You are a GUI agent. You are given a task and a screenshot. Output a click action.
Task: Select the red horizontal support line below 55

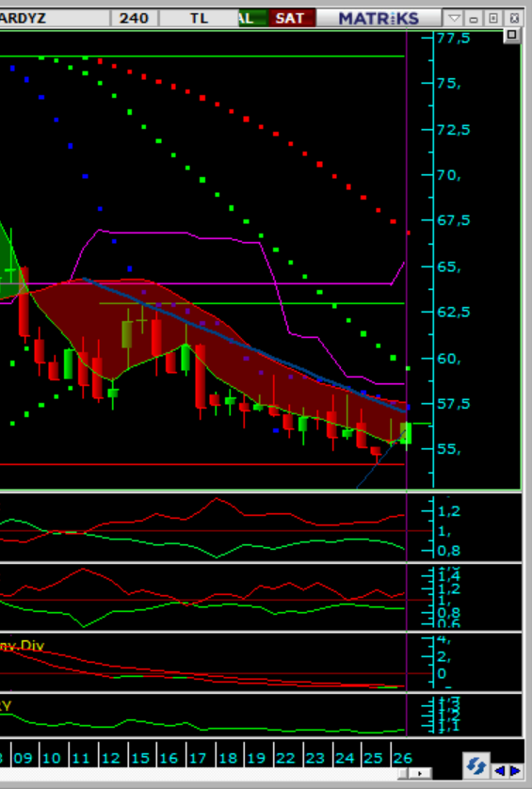[x=202, y=464]
